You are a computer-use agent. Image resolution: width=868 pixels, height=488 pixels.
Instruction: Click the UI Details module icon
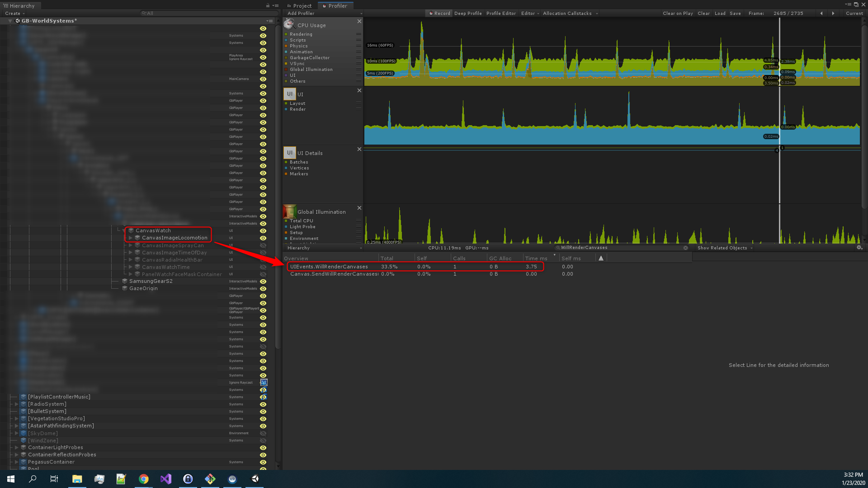(x=289, y=153)
